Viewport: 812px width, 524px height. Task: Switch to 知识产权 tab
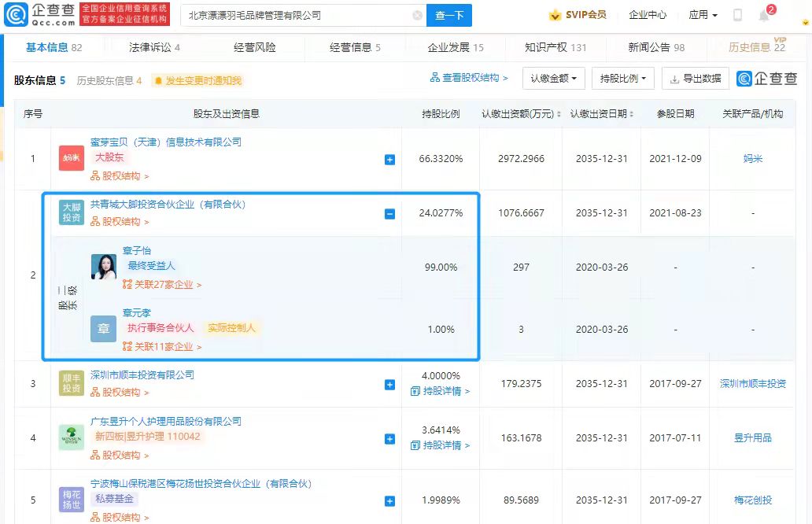coord(555,48)
